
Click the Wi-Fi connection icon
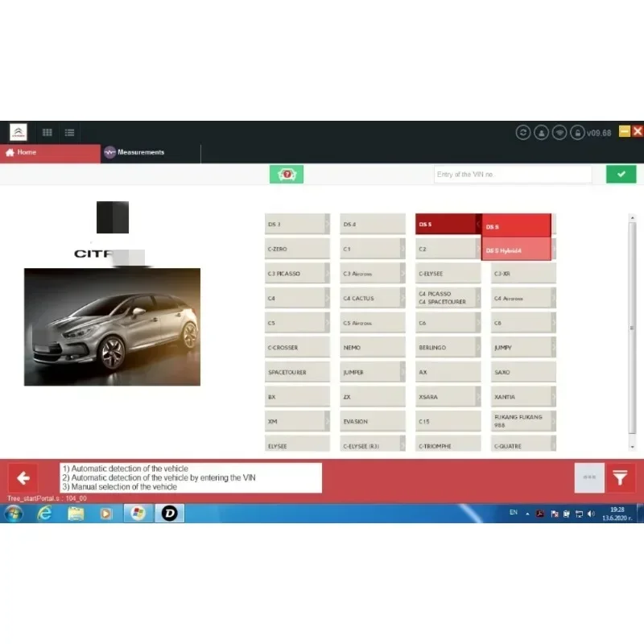(559, 133)
